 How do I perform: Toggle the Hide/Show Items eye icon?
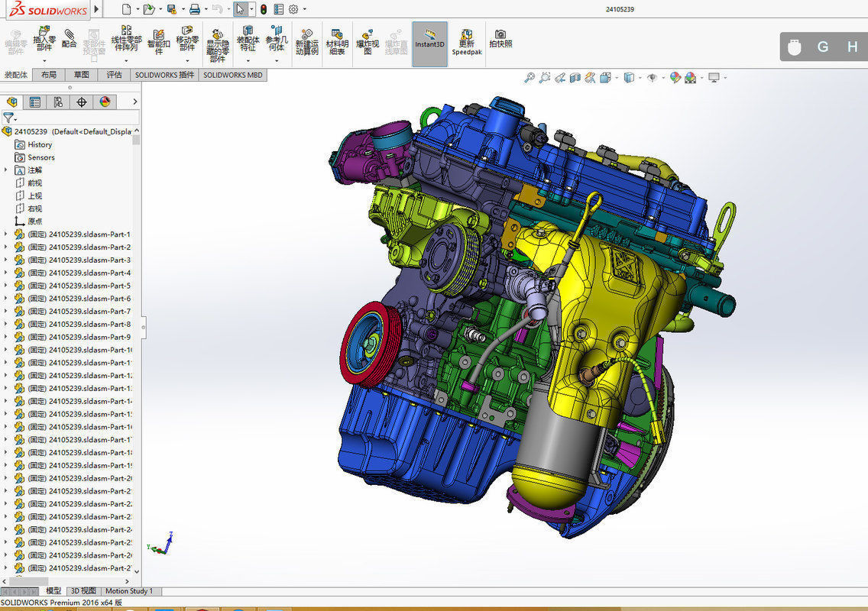652,78
